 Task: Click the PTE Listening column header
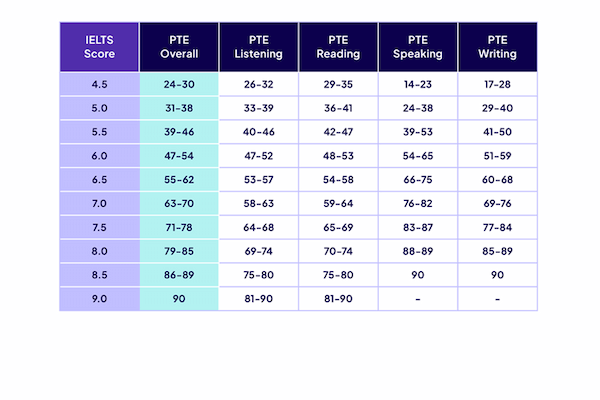[258, 46]
